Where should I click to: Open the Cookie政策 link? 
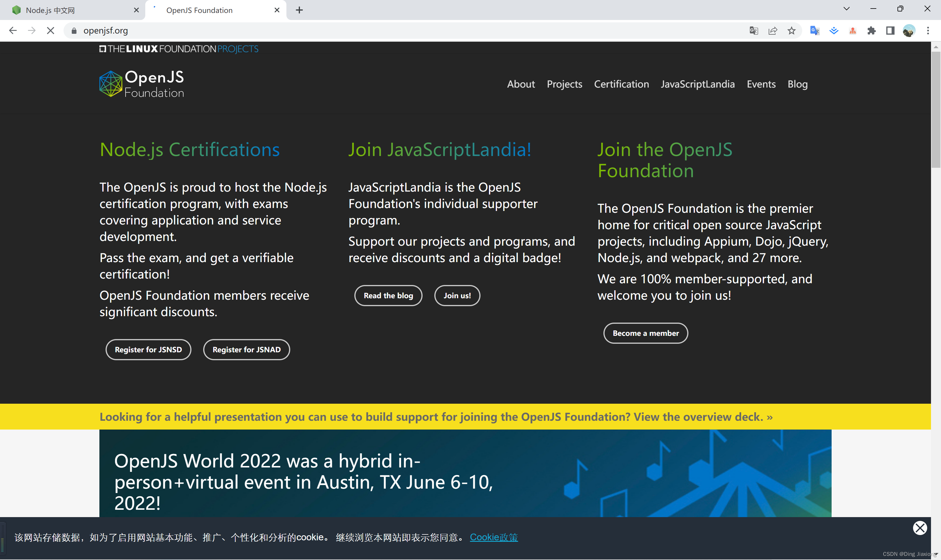pos(493,537)
